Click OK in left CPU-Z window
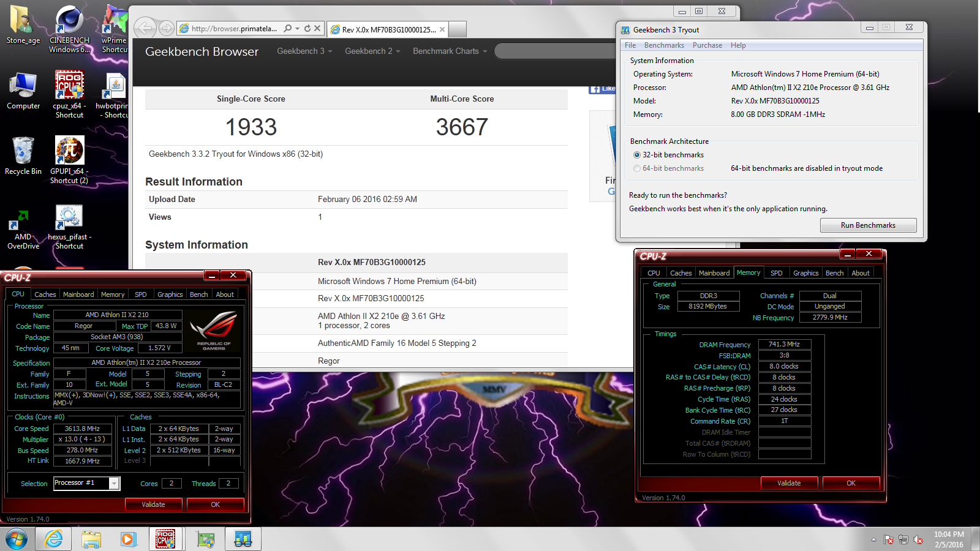980x551 pixels. click(215, 504)
